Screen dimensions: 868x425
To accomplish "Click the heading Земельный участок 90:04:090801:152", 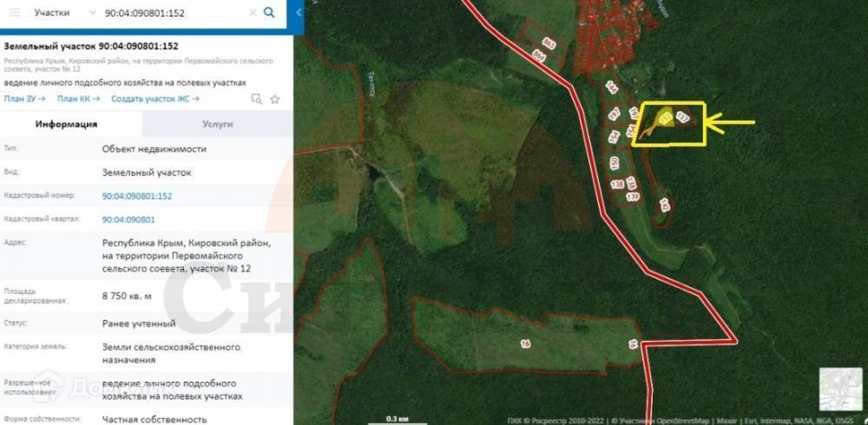I will click(x=91, y=46).
